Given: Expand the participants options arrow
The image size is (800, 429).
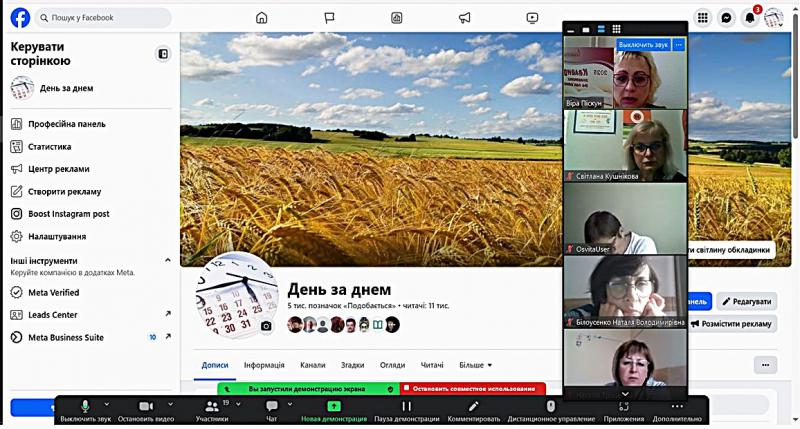Looking at the screenshot, I should [x=238, y=404].
